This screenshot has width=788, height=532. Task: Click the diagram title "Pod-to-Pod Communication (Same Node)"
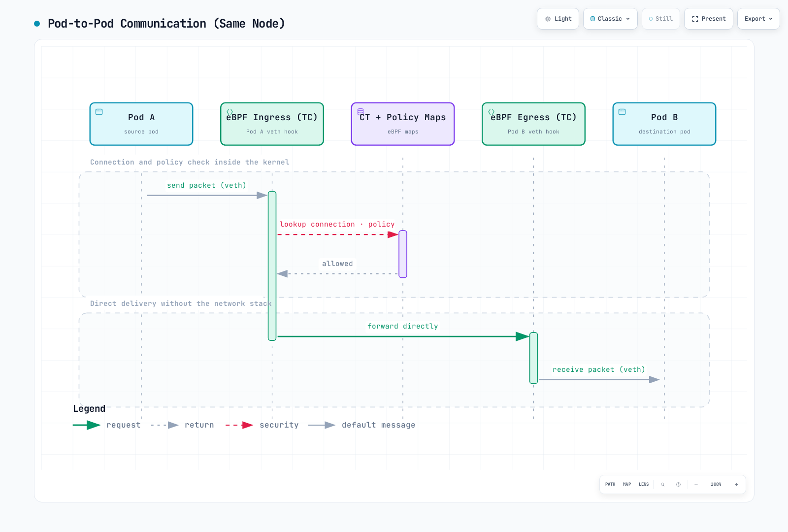tap(166, 24)
